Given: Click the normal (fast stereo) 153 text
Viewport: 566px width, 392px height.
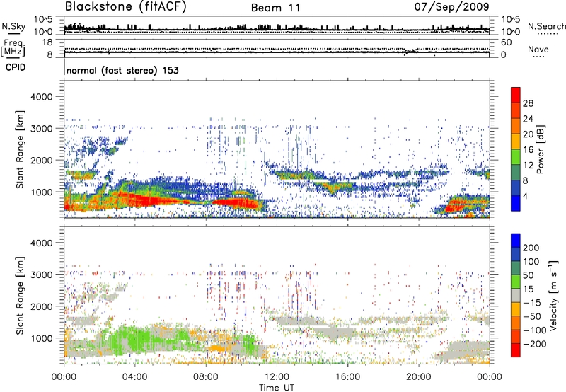Looking at the screenshot, I should click(x=122, y=71).
